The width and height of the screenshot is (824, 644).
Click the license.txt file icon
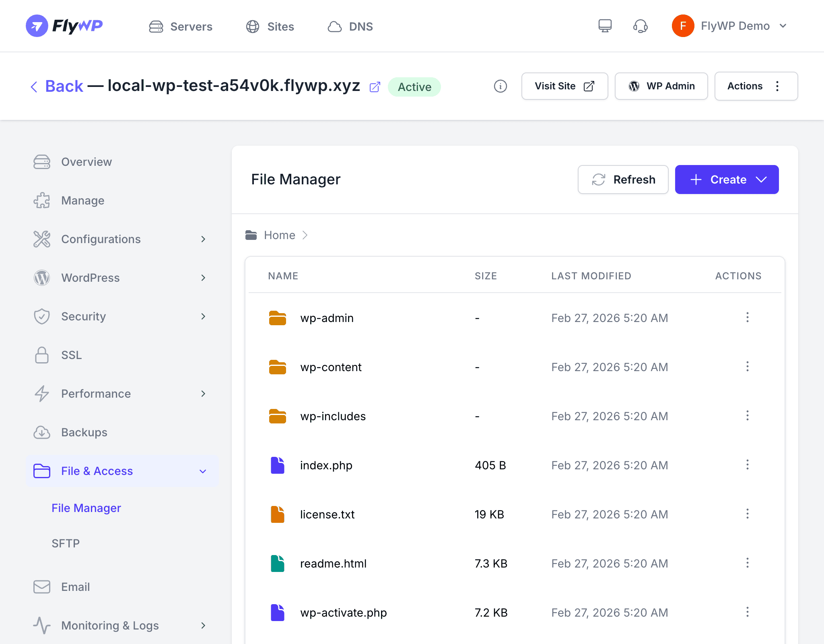(277, 514)
